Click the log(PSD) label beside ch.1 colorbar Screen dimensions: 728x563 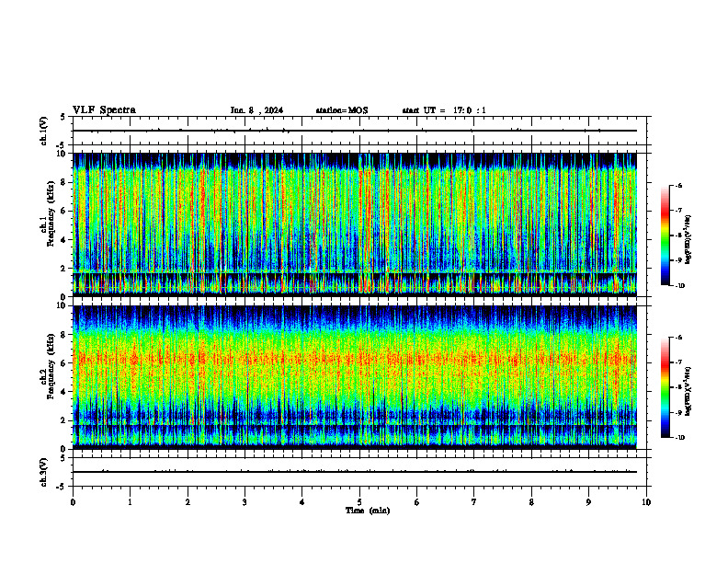[688, 239]
